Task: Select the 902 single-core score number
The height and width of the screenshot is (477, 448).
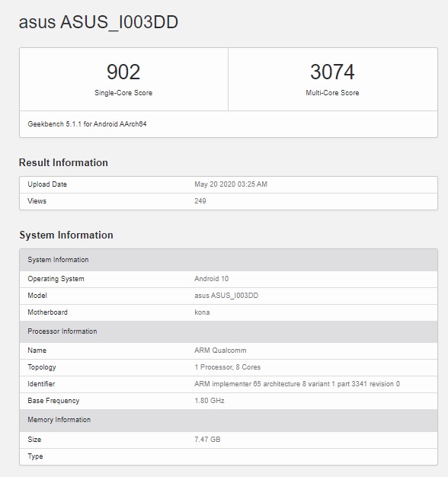Action: pyautogui.click(x=123, y=72)
